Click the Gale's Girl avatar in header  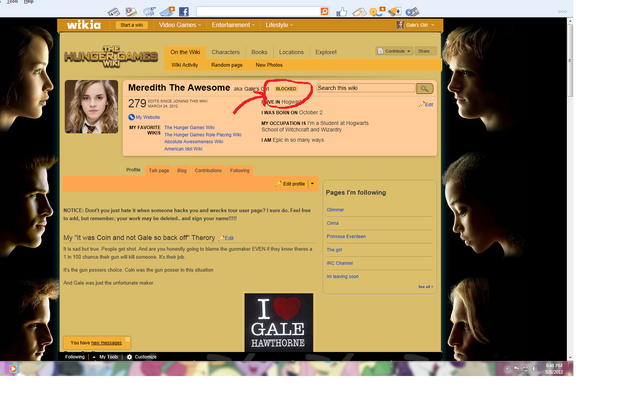point(400,25)
